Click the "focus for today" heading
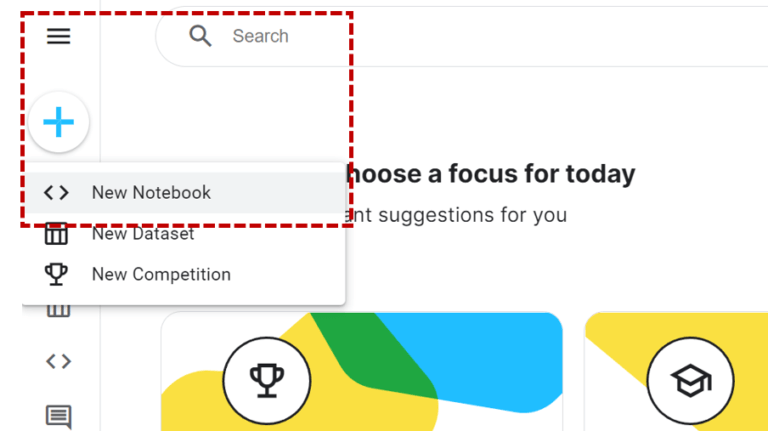Image resolution: width=768 pixels, height=431 pixels. click(490, 174)
